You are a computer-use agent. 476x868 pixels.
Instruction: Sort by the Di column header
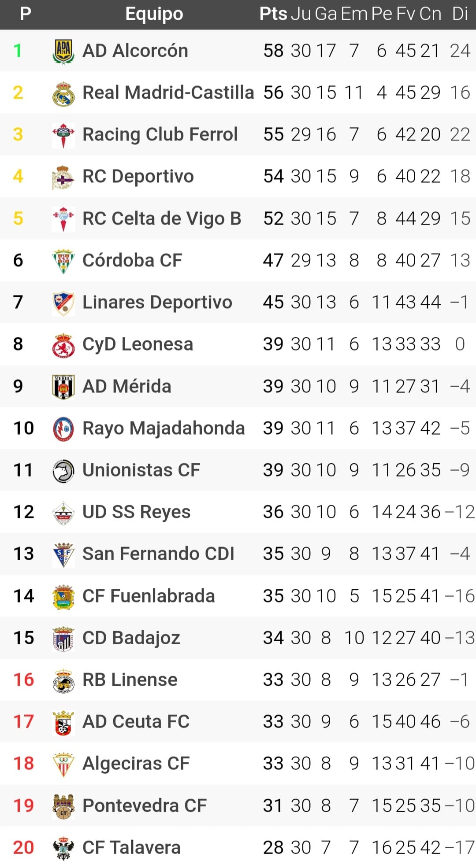click(460, 14)
